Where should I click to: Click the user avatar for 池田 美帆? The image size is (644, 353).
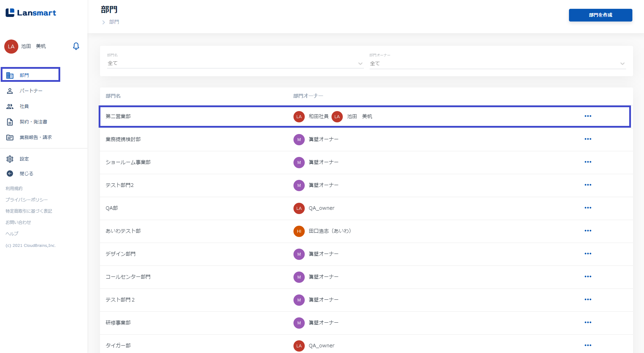(x=11, y=47)
